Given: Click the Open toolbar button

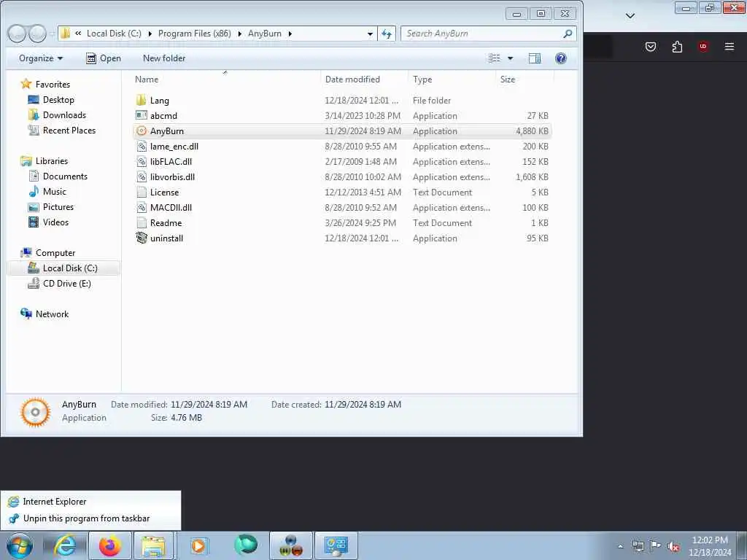Looking at the screenshot, I should pyautogui.click(x=104, y=58).
